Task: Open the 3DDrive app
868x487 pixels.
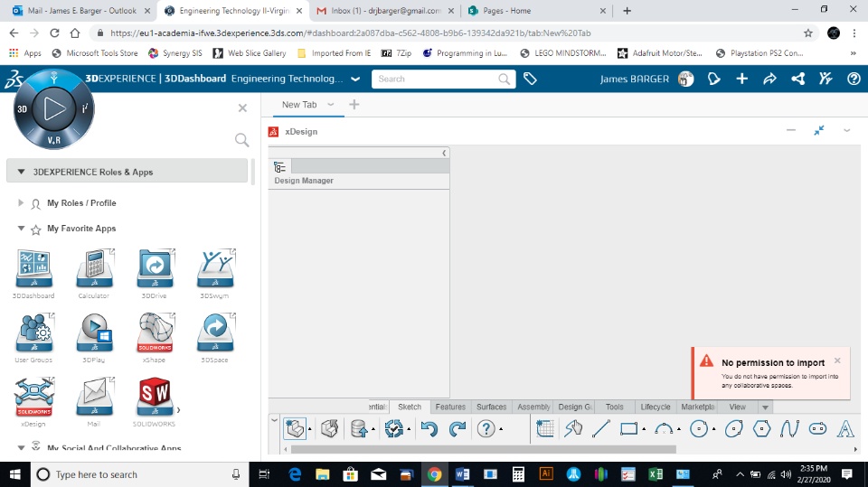Action: [x=155, y=269]
